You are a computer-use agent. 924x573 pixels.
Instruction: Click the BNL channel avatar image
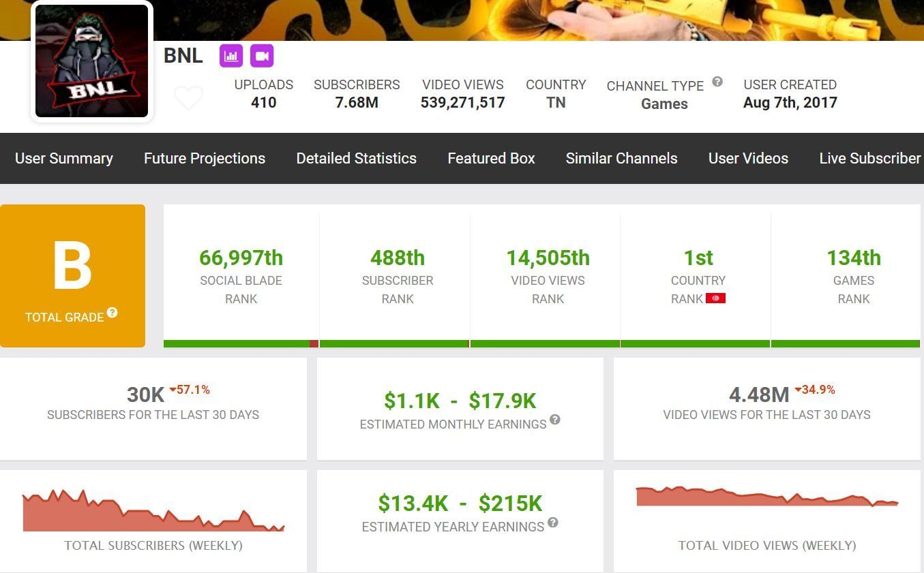pyautogui.click(x=92, y=61)
